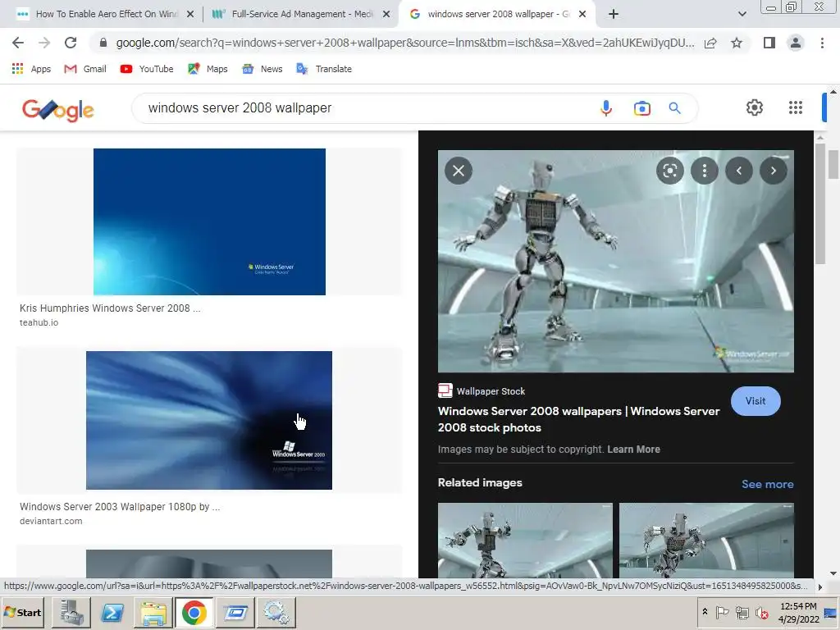Close the How To Enable Aero tab
This screenshot has width=840, height=630.
click(190, 15)
